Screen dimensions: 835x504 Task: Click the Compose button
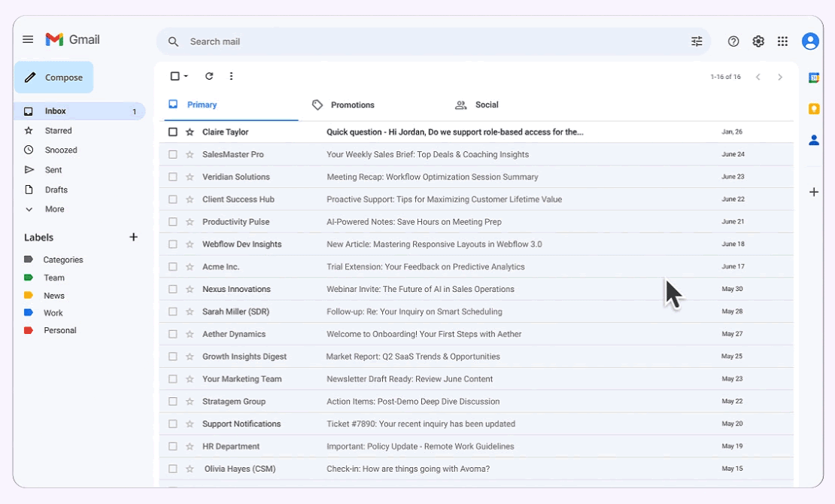[53, 77]
